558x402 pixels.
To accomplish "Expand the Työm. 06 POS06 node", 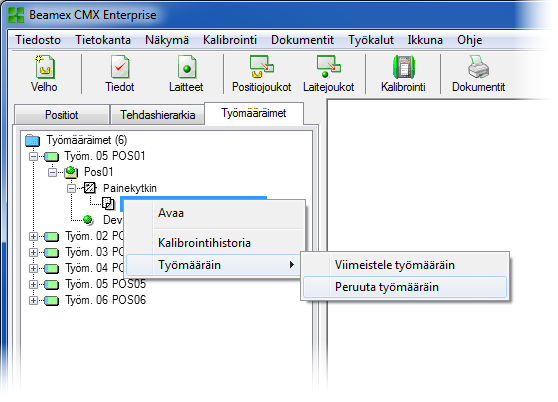I will (x=33, y=300).
